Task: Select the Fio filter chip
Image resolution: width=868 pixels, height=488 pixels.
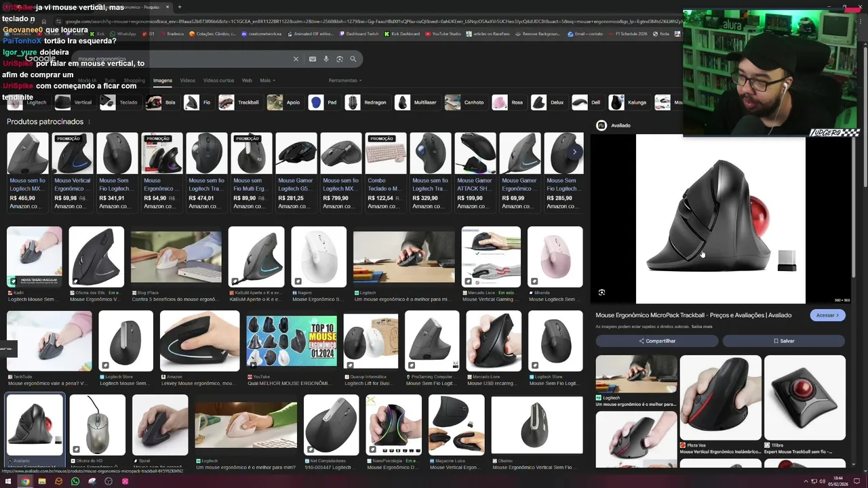Action: click(198, 102)
